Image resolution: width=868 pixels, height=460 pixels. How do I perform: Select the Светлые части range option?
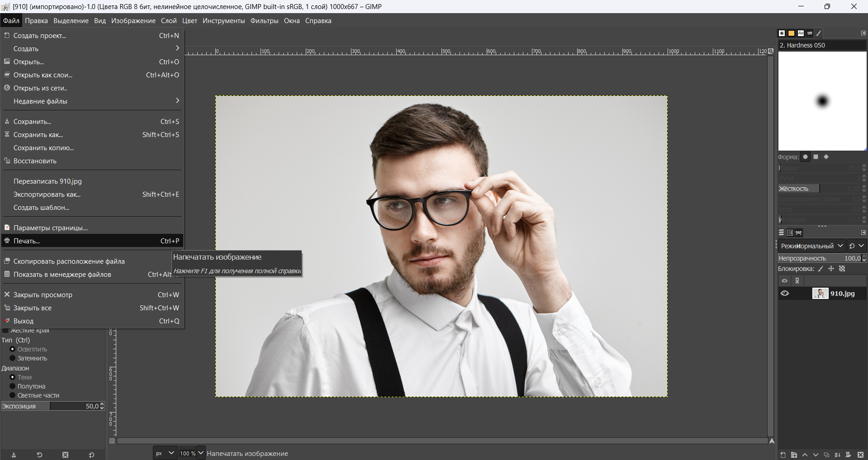[13, 395]
